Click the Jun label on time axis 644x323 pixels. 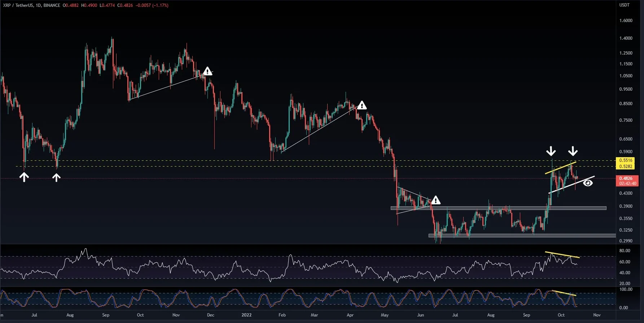(x=420, y=315)
